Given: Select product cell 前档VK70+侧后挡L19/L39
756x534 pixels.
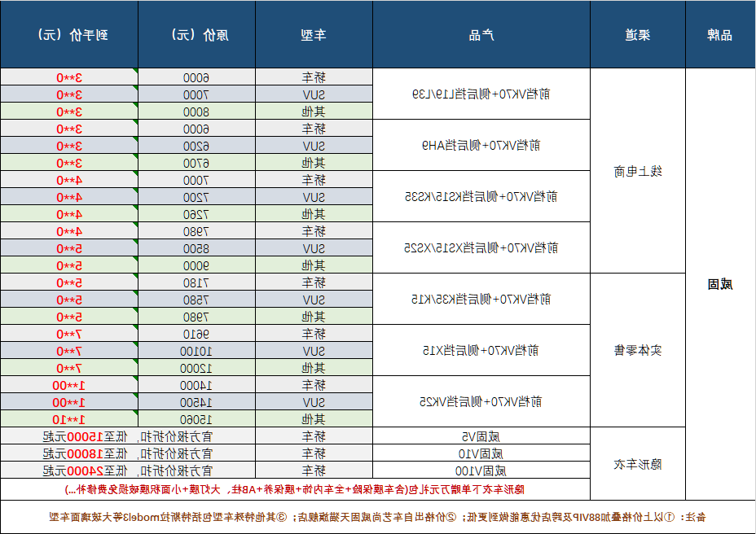Looking at the screenshot, I should point(481,94).
